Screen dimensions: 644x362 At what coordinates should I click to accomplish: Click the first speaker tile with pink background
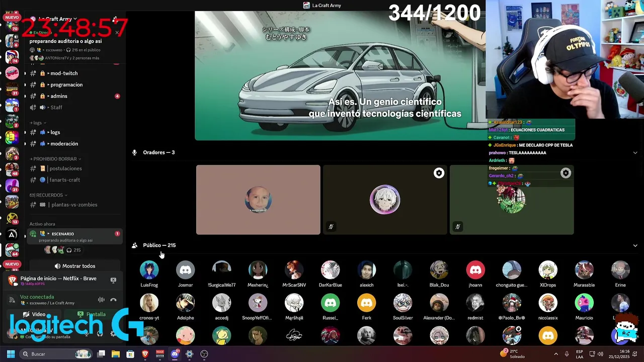tap(258, 200)
